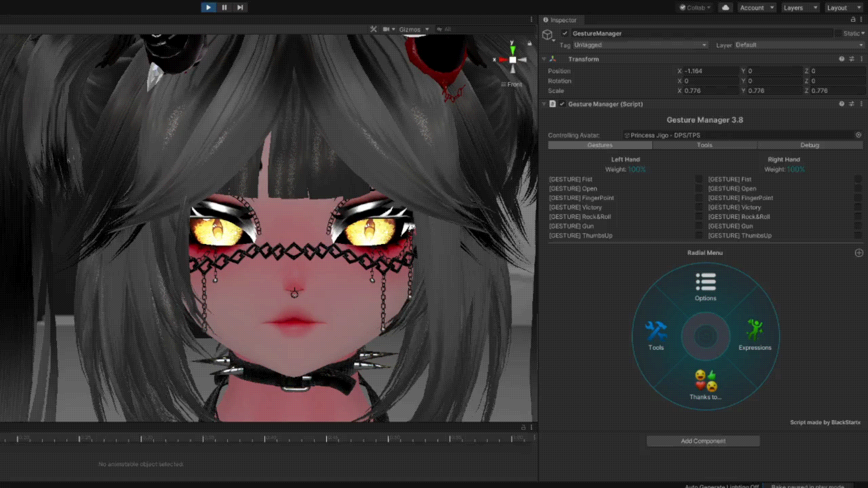Click the Position X field

(x=710, y=71)
